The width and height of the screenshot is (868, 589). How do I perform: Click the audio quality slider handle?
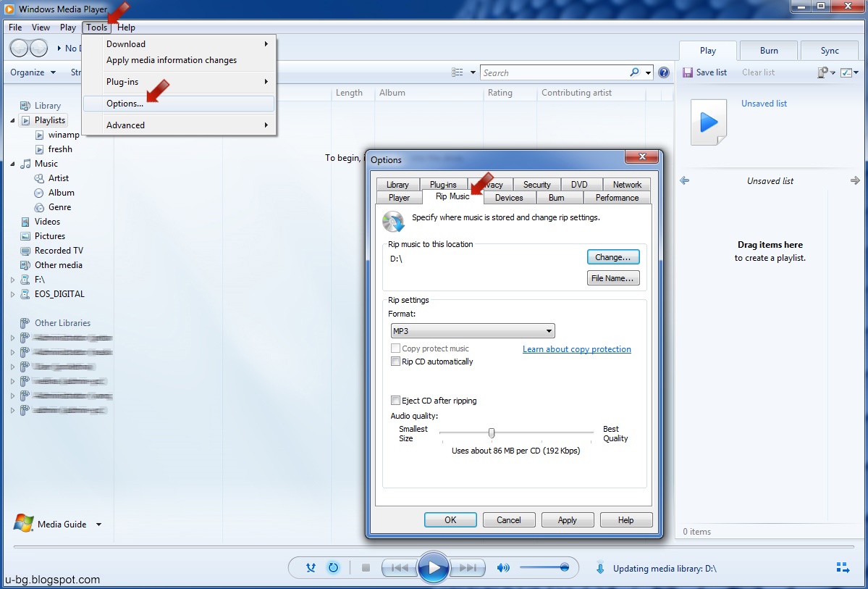(x=492, y=433)
